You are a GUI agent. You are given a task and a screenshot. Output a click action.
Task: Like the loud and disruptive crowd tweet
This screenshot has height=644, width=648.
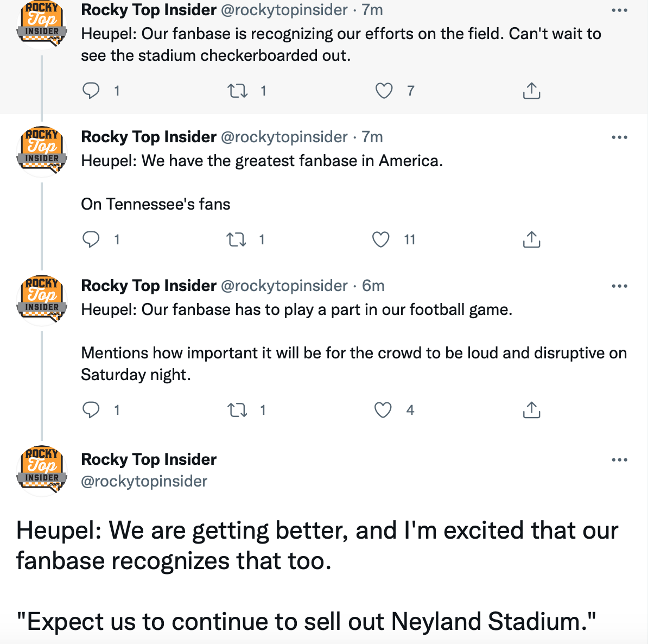click(x=383, y=410)
